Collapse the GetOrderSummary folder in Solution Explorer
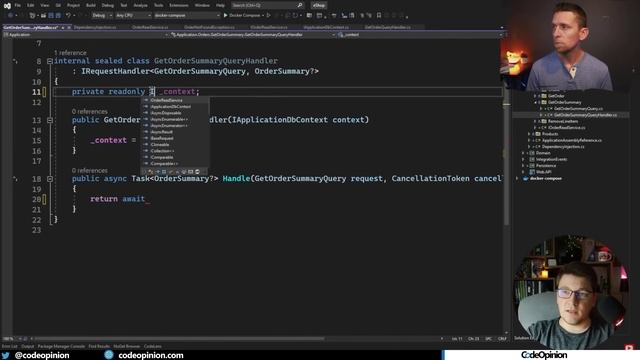Viewport: 640px width, 360px height. tap(535, 102)
